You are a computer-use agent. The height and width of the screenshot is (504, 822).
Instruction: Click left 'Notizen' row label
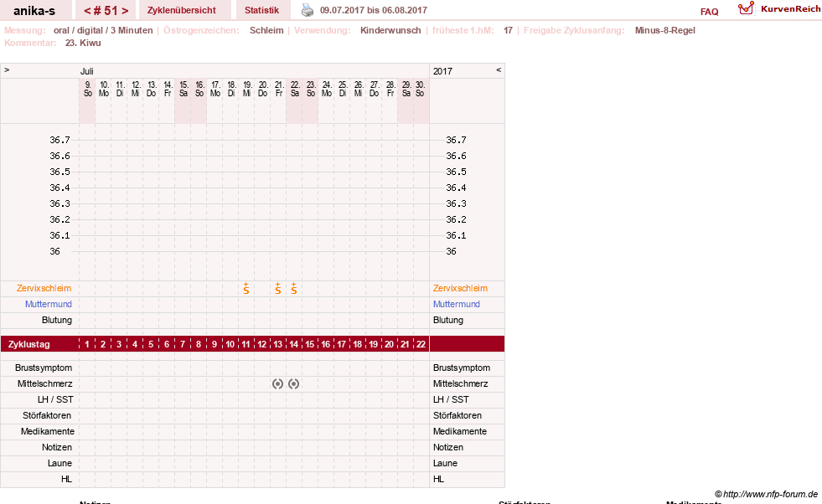point(57,447)
